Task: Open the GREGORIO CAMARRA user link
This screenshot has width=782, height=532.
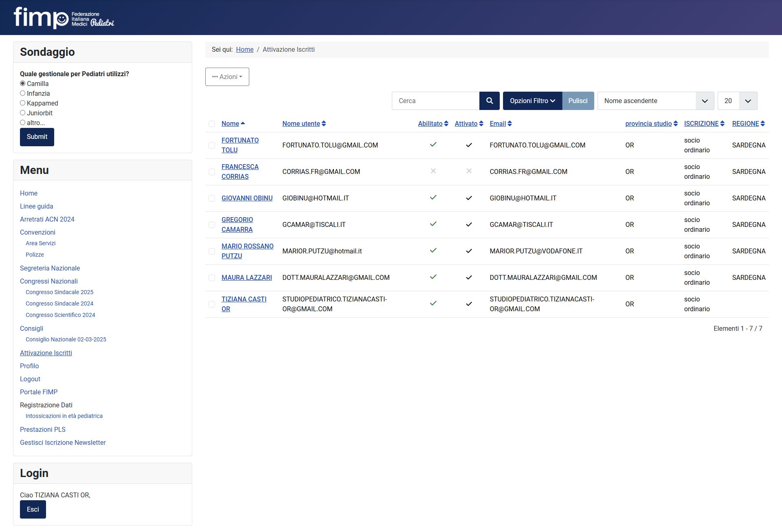Action: [x=237, y=224]
